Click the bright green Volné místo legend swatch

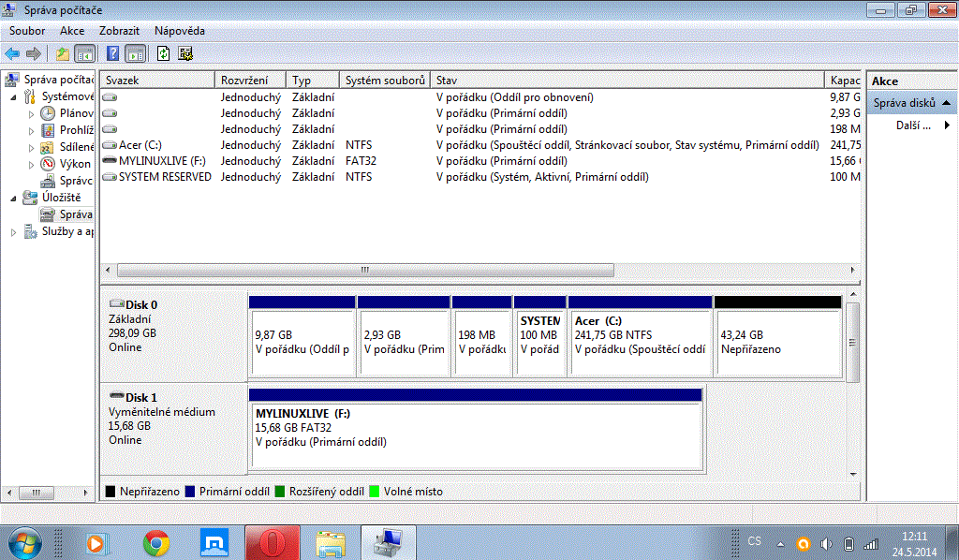click(375, 492)
